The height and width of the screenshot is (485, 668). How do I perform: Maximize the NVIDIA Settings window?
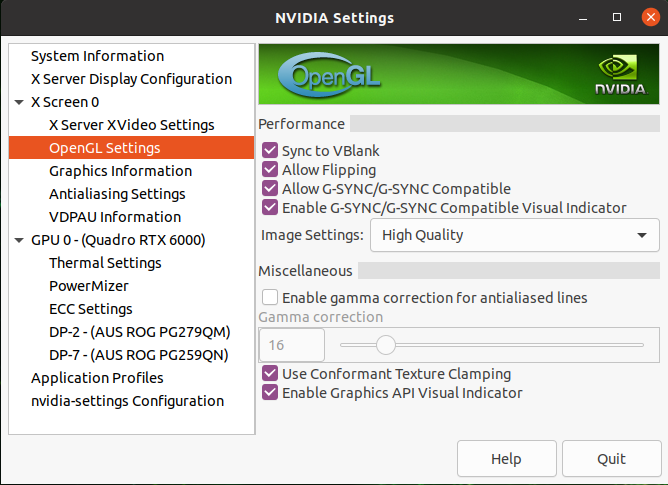(x=618, y=17)
